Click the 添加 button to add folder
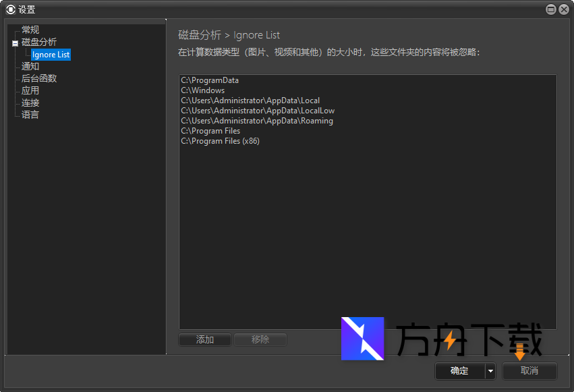This screenshot has width=574, height=392. [x=204, y=339]
